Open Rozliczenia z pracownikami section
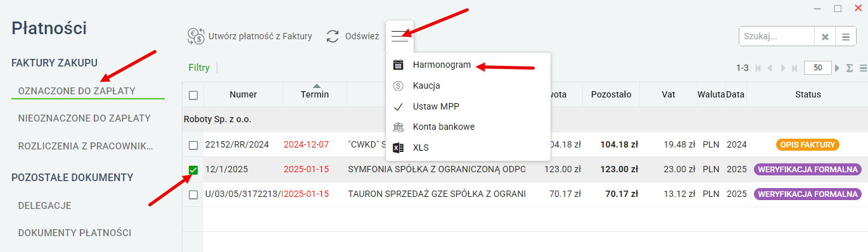The height and width of the screenshot is (252, 868). click(86, 146)
